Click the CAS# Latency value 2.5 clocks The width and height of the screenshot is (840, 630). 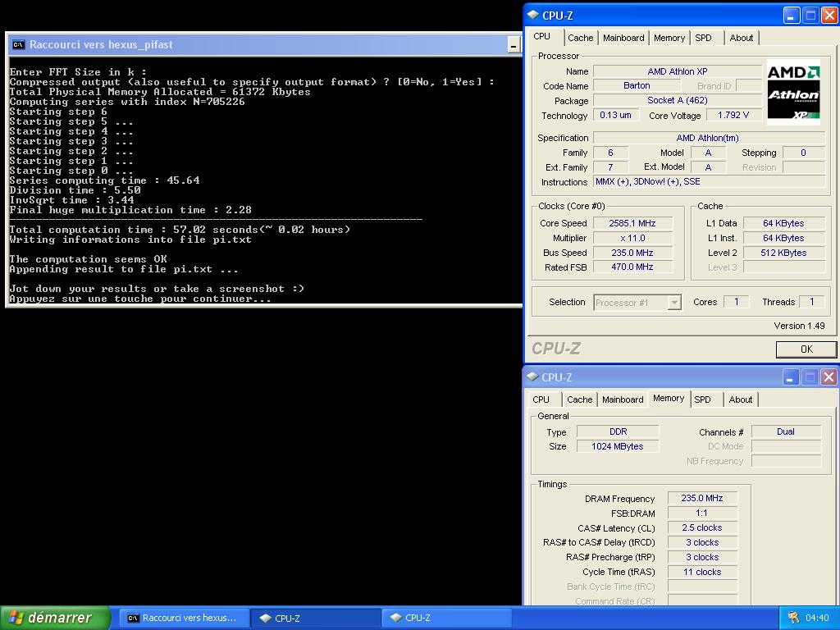point(702,527)
